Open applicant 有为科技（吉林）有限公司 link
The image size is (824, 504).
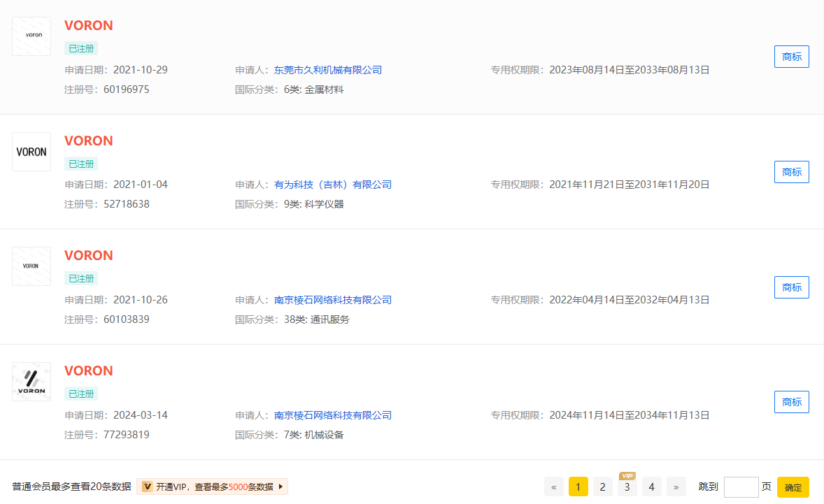(x=332, y=185)
